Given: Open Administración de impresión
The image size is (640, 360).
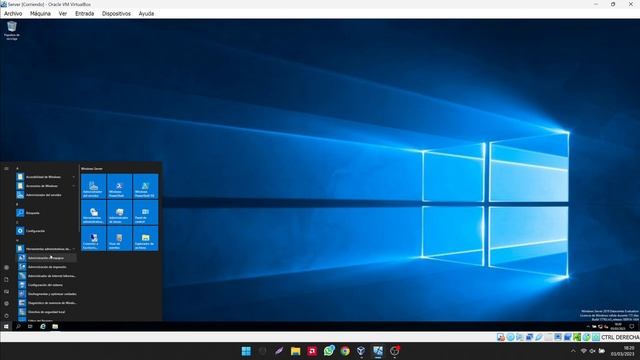Looking at the screenshot, I should coord(46,267).
